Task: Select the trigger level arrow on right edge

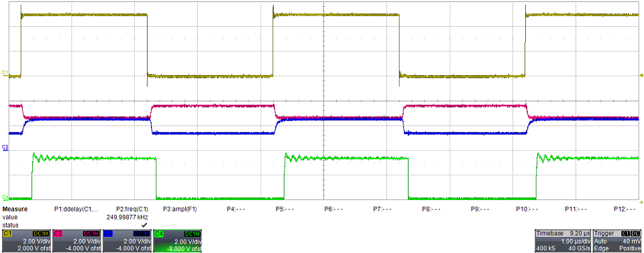Action: click(x=641, y=74)
